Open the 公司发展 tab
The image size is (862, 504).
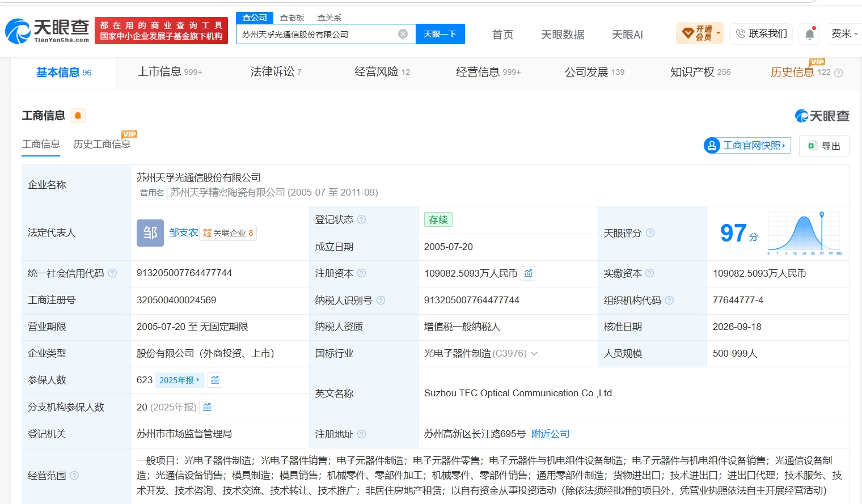pyautogui.click(x=594, y=72)
